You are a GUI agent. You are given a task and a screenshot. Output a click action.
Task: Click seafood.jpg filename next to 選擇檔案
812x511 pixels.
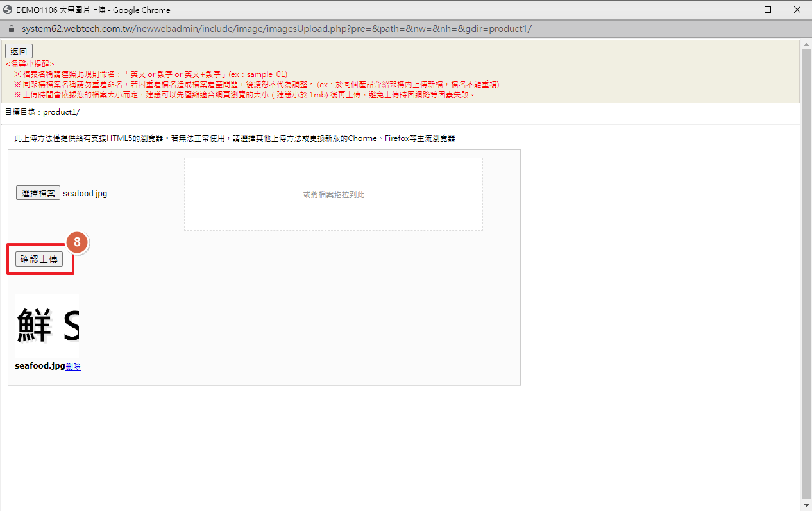[x=85, y=193]
